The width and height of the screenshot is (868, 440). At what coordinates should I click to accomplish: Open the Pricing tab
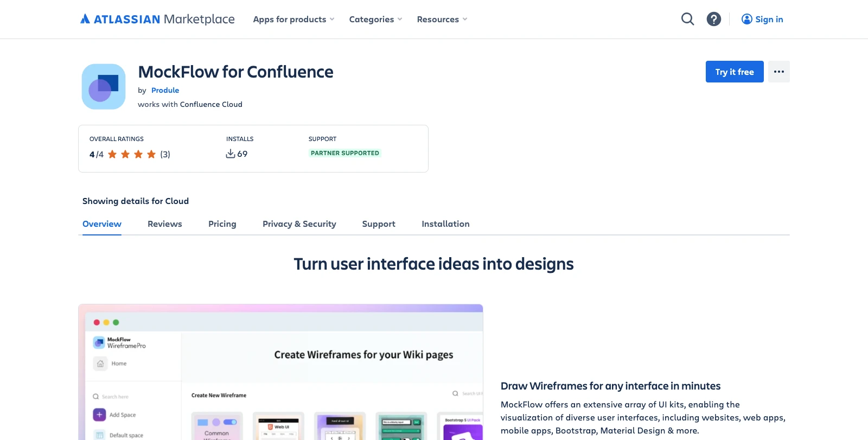pos(222,224)
